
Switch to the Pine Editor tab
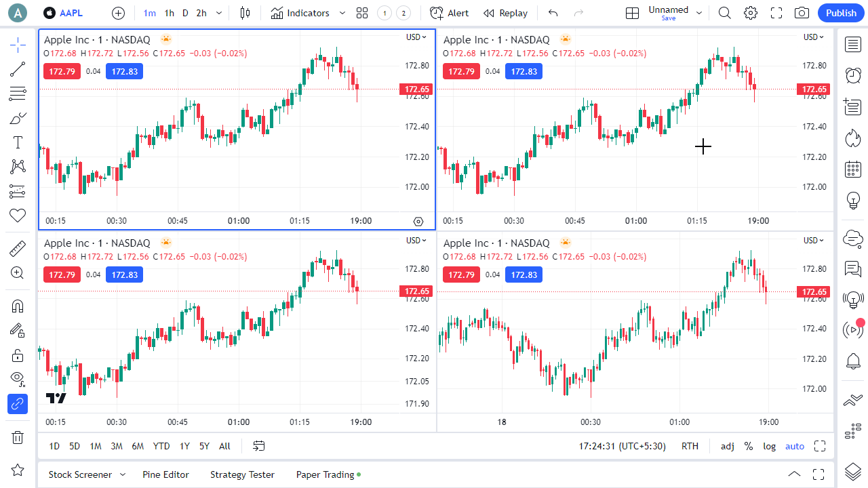pos(165,474)
